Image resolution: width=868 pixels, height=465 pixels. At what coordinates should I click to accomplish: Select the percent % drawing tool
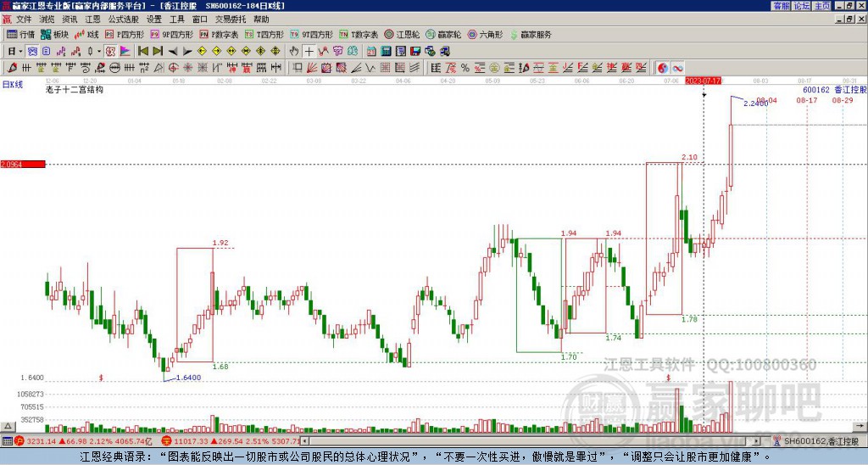[465, 68]
